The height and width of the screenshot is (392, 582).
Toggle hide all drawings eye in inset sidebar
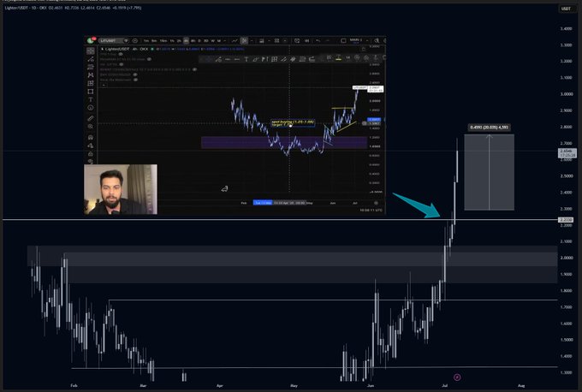[91, 161]
